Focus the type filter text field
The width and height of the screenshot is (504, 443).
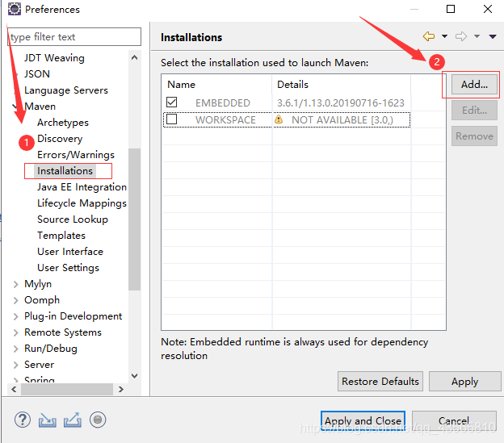(74, 36)
